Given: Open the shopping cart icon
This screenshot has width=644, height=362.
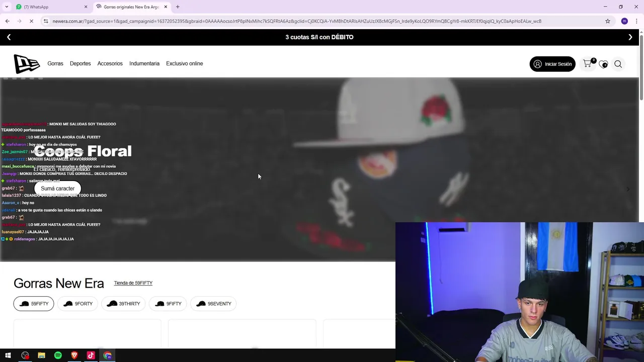Looking at the screenshot, I should click(588, 63).
